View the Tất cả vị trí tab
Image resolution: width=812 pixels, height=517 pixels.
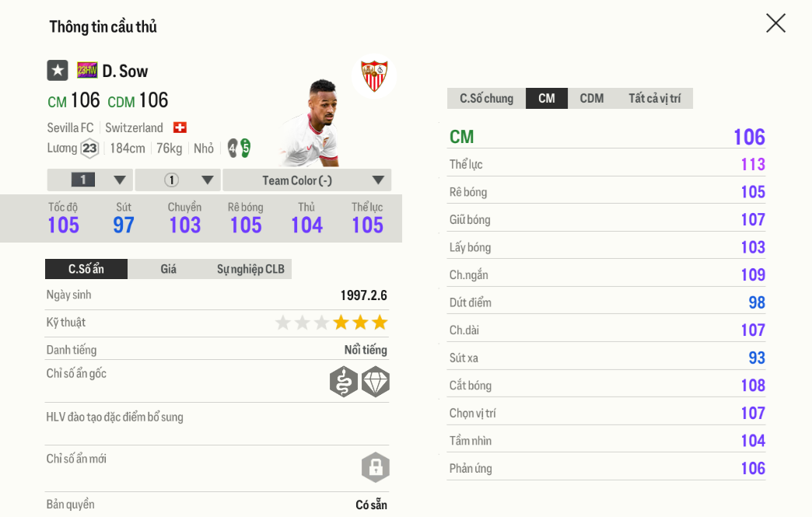coord(654,99)
